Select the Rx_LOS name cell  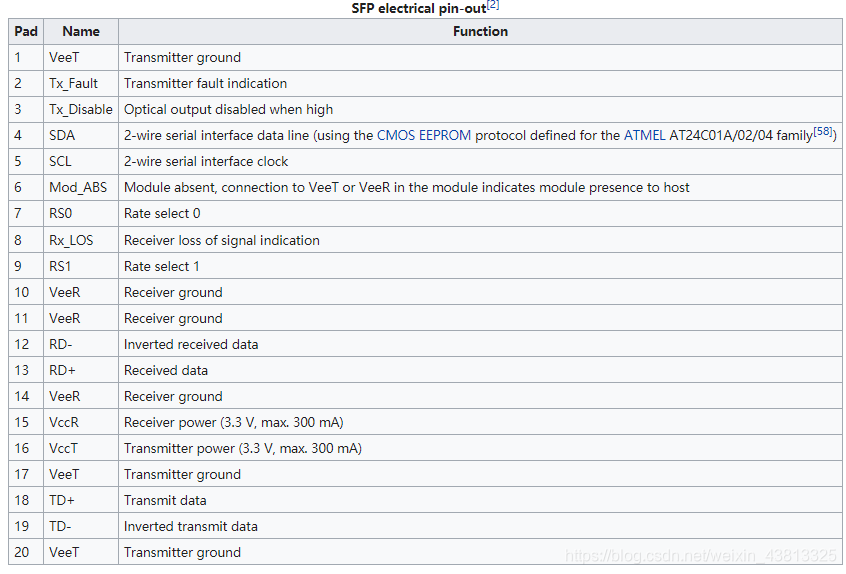click(81, 240)
